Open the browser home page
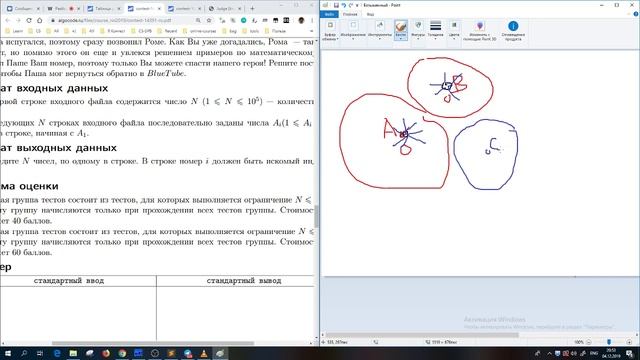 [39, 20]
